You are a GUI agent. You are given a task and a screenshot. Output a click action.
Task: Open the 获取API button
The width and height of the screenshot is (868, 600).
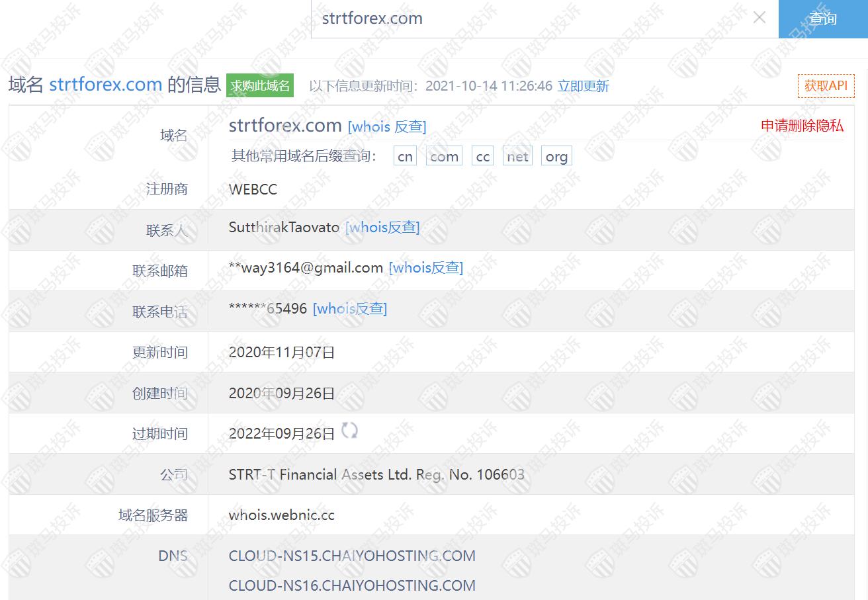click(826, 86)
